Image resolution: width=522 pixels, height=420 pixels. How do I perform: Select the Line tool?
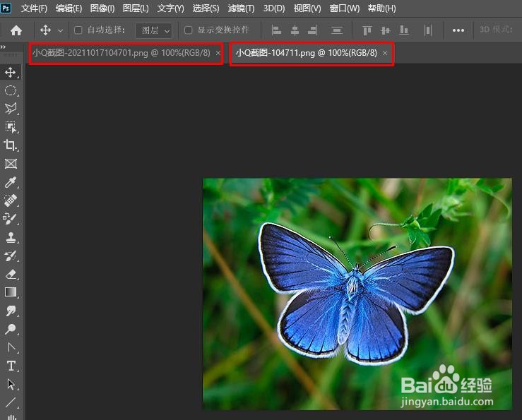pos(11,402)
